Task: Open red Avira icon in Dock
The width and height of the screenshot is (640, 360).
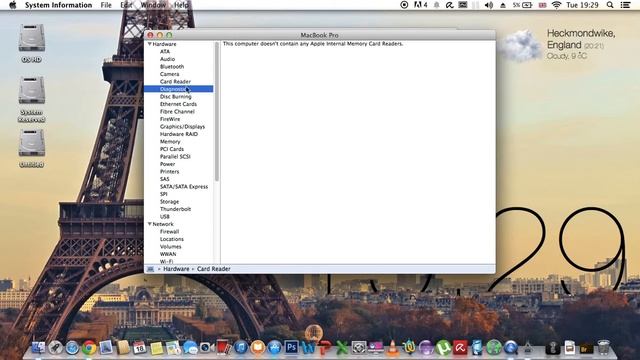Action: click(x=460, y=348)
